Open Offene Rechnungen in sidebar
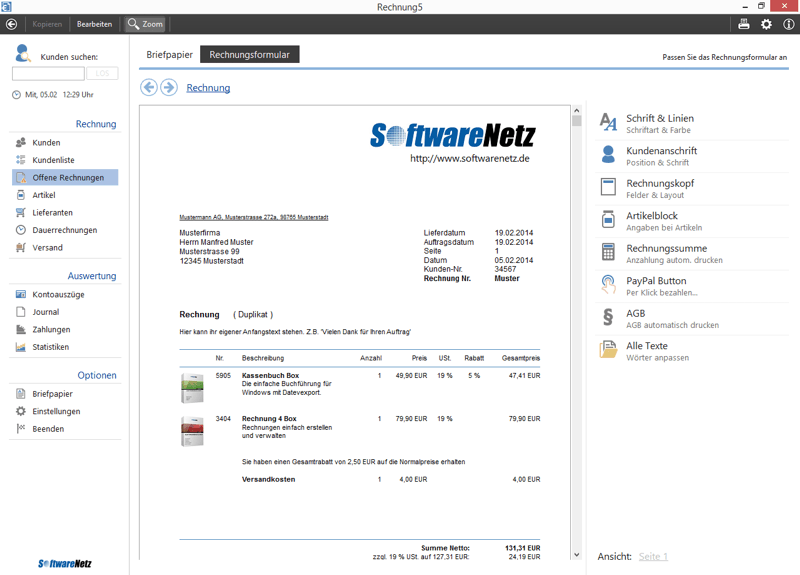The image size is (800, 575). (x=65, y=178)
